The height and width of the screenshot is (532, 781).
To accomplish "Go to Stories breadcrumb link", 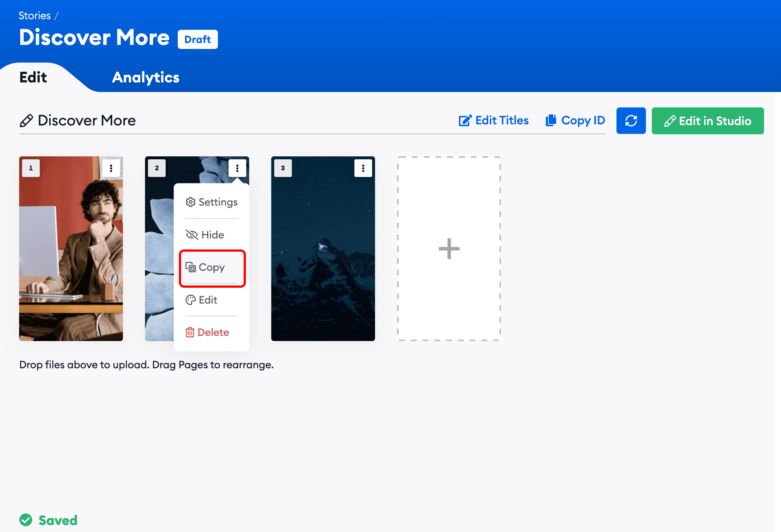I will tap(35, 15).
